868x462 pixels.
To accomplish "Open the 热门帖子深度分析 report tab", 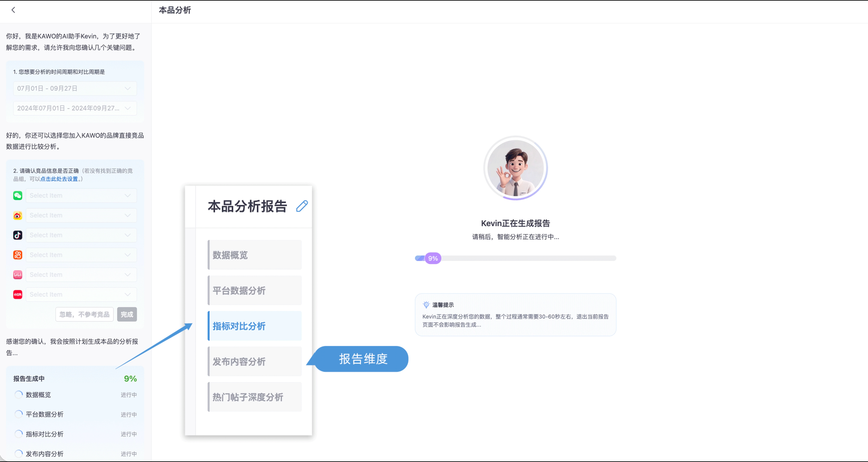I will tap(255, 397).
